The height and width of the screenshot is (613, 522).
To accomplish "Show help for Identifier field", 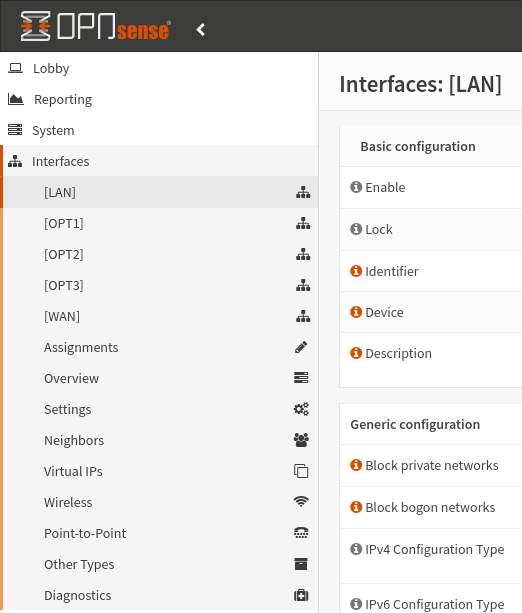I will click(356, 271).
